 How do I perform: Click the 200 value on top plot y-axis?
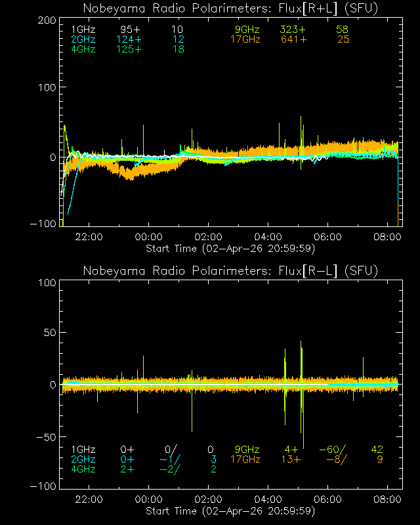coord(45,20)
